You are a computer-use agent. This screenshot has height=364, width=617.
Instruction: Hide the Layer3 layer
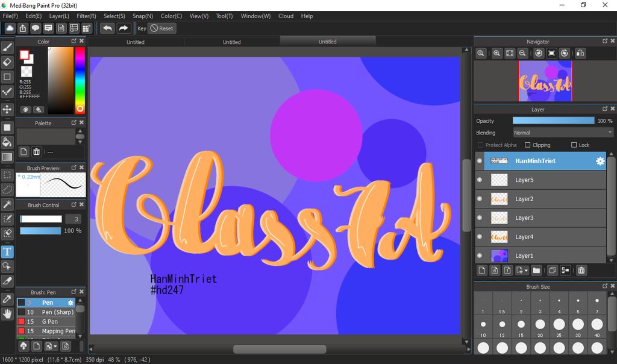[x=479, y=217]
